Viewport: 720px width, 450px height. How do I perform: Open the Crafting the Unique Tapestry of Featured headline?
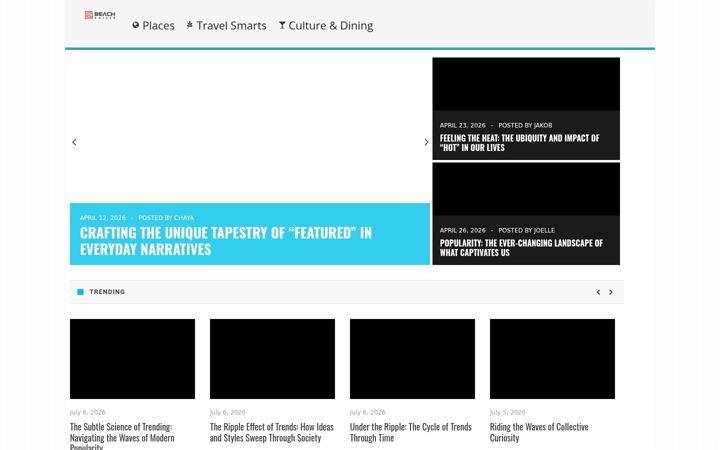pyautogui.click(x=226, y=241)
